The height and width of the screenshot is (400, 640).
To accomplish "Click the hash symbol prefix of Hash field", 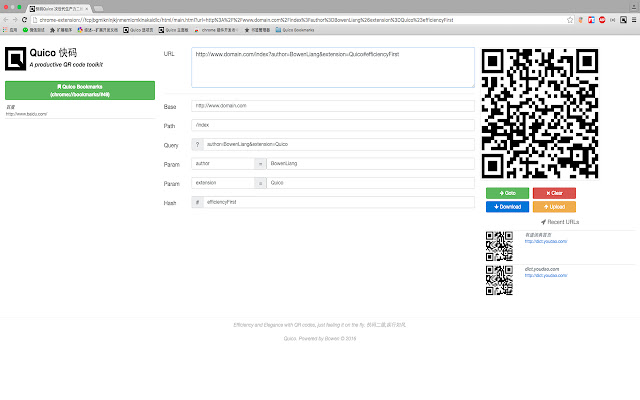I will point(198,202).
